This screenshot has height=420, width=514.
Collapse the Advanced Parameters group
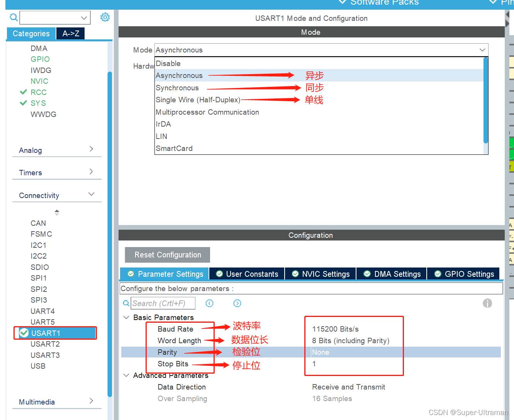point(126,375)
